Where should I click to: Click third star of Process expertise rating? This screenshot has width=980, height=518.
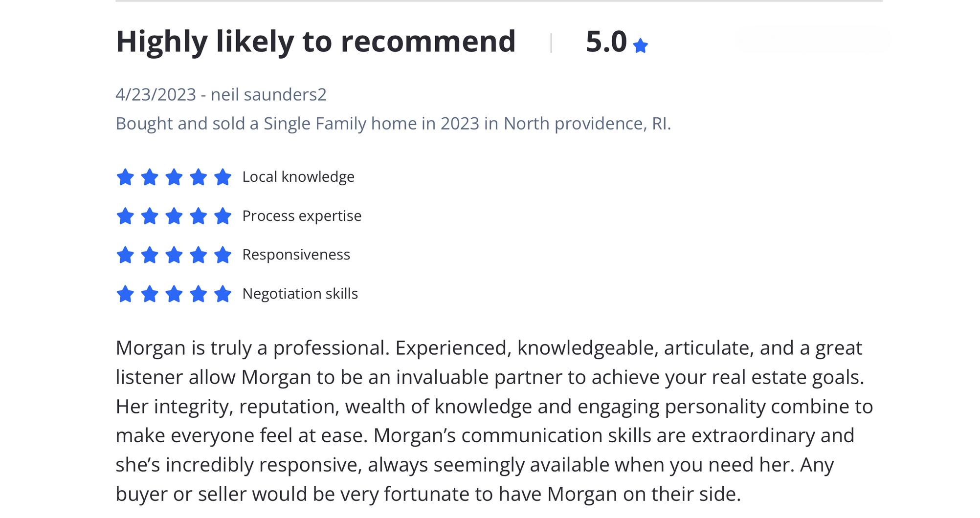pyautogui.click(x=174, y=216)
